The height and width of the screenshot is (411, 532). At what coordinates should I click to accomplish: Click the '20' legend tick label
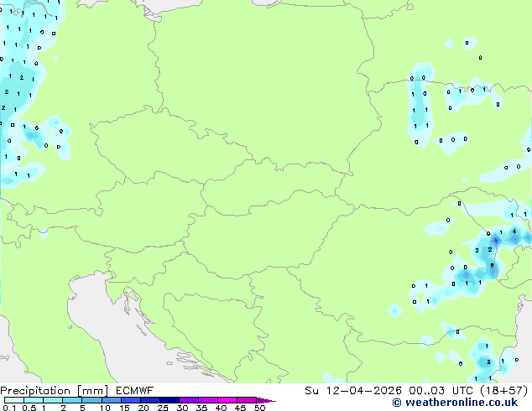pos(143,408)
